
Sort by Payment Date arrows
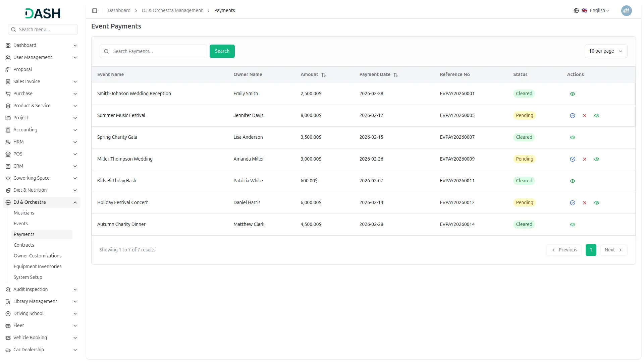coord(396,75)
